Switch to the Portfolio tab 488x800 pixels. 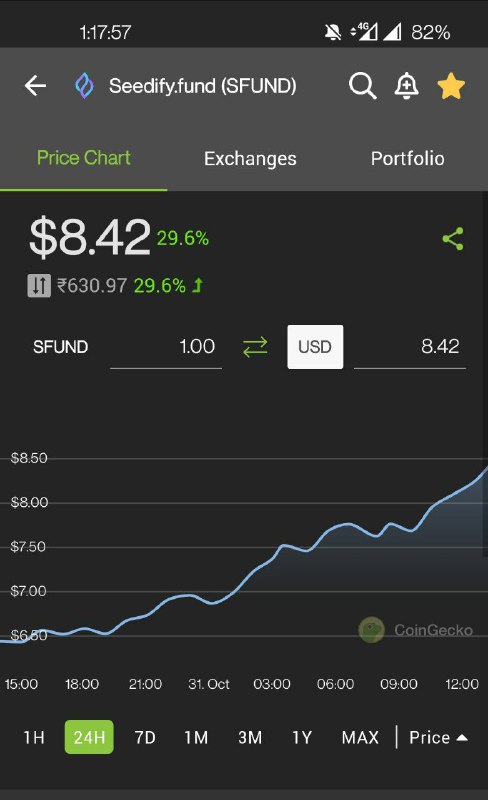point(407,159)
